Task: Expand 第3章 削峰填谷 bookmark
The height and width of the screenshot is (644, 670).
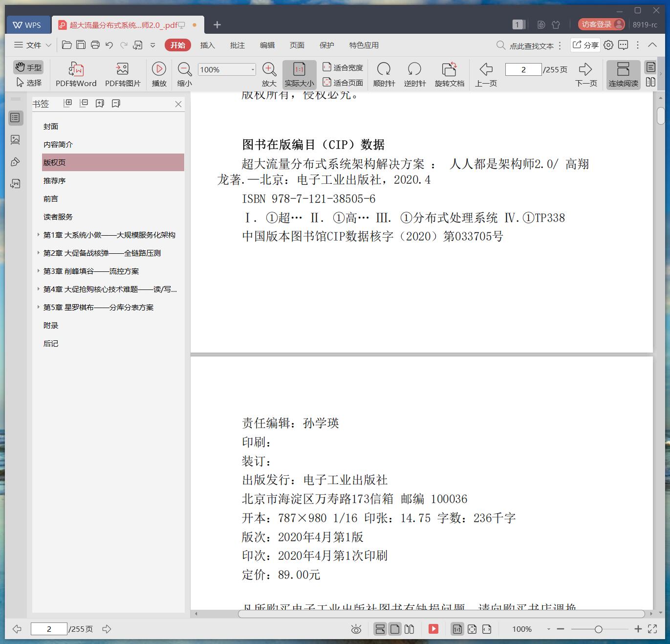Action: (38, 271)
